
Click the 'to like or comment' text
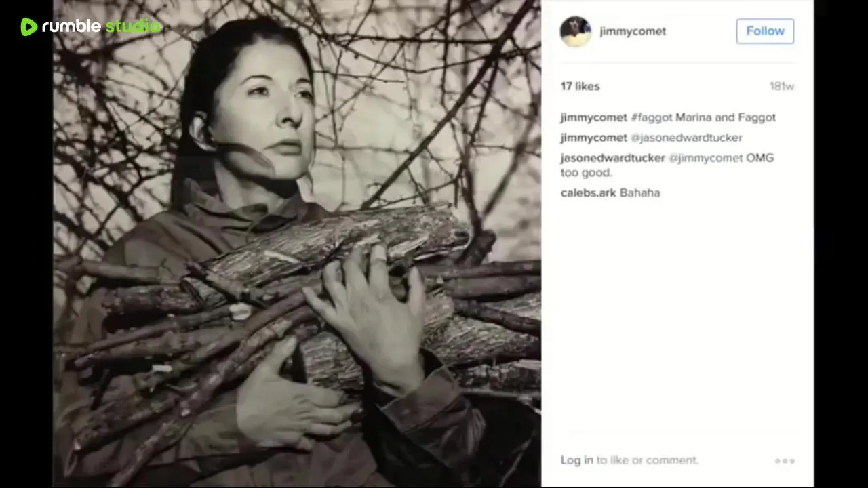[x=647, y=460]
